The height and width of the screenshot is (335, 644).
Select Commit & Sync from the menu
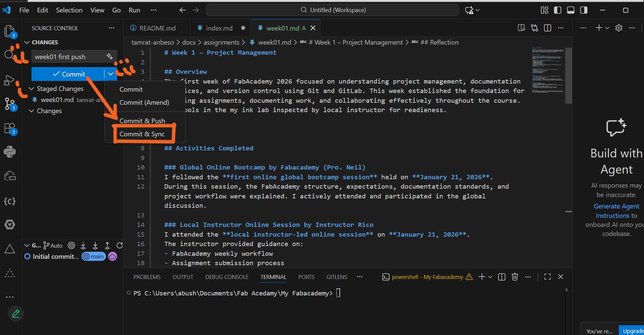143,134
